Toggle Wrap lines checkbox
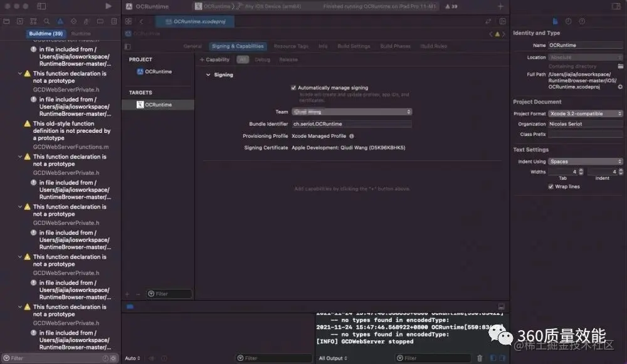The height and width of the screenshot is (364, 627). coord(551,187)
